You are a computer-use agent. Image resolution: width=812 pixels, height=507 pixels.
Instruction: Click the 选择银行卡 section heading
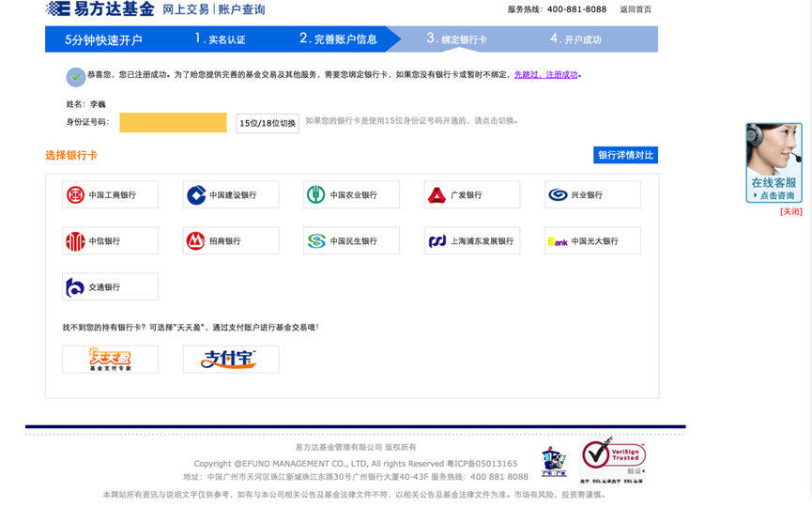(71, 155)
